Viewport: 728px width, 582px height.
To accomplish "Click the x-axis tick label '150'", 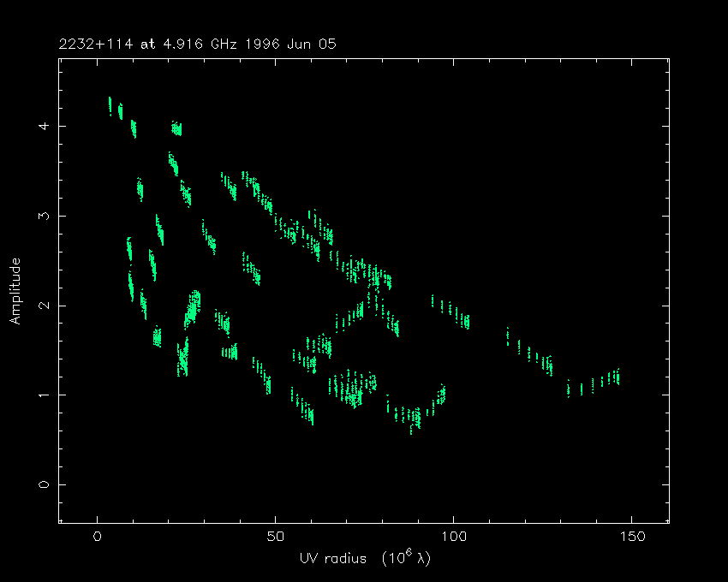I will click(631, 537).
